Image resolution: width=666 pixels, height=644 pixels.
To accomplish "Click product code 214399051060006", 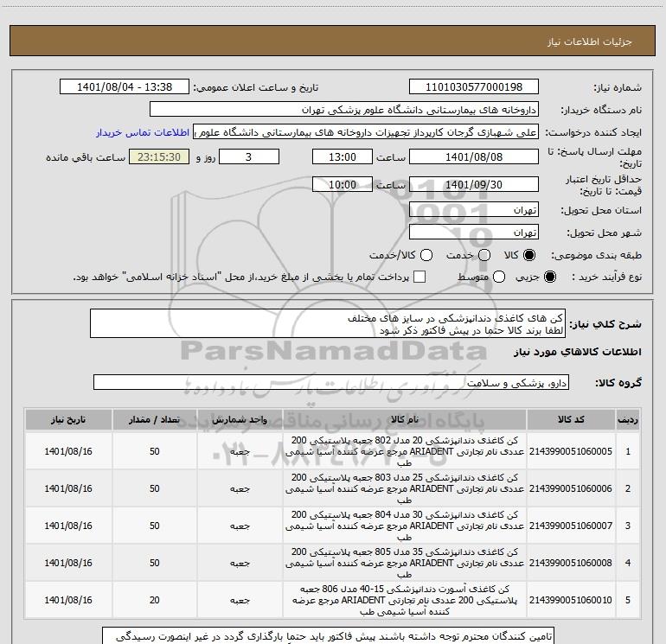I will pyautogui.click(x=571, y=488).
